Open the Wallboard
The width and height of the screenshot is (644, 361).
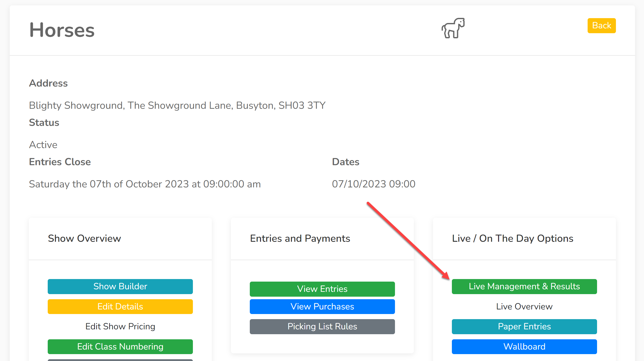(x=524, y=346)
